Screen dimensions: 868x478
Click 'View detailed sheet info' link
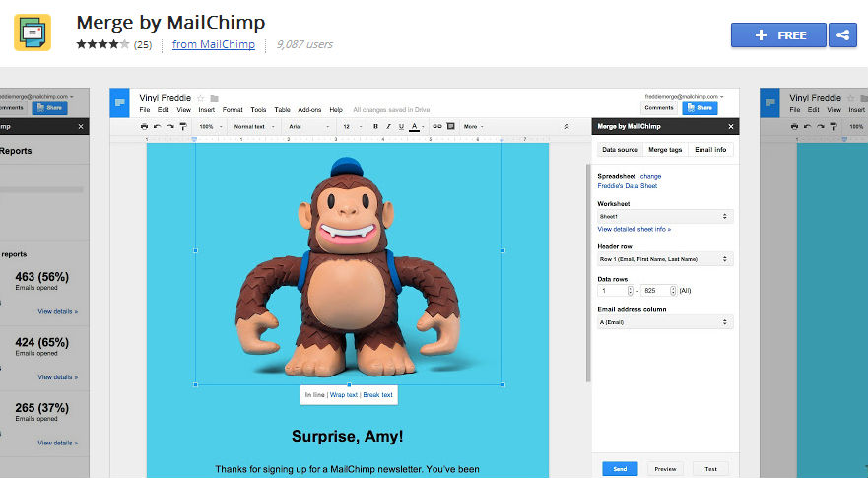634,229
